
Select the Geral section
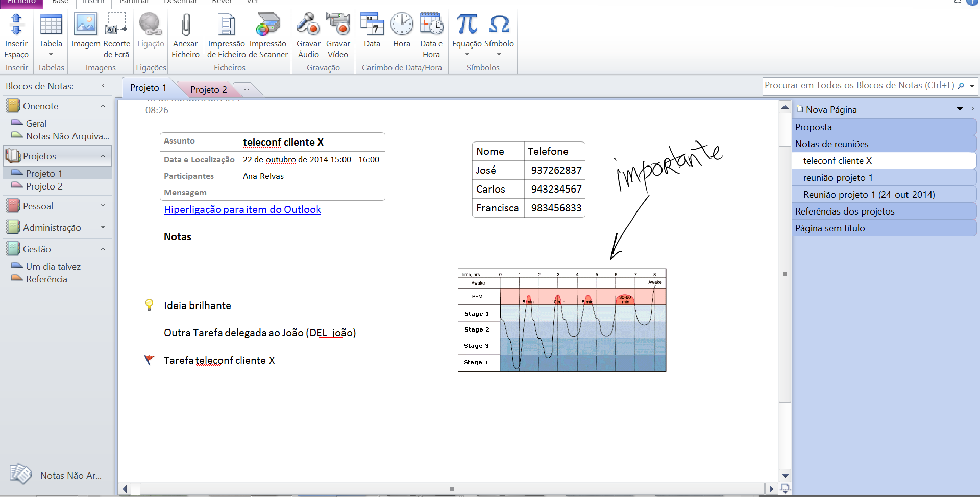(36, 123)
